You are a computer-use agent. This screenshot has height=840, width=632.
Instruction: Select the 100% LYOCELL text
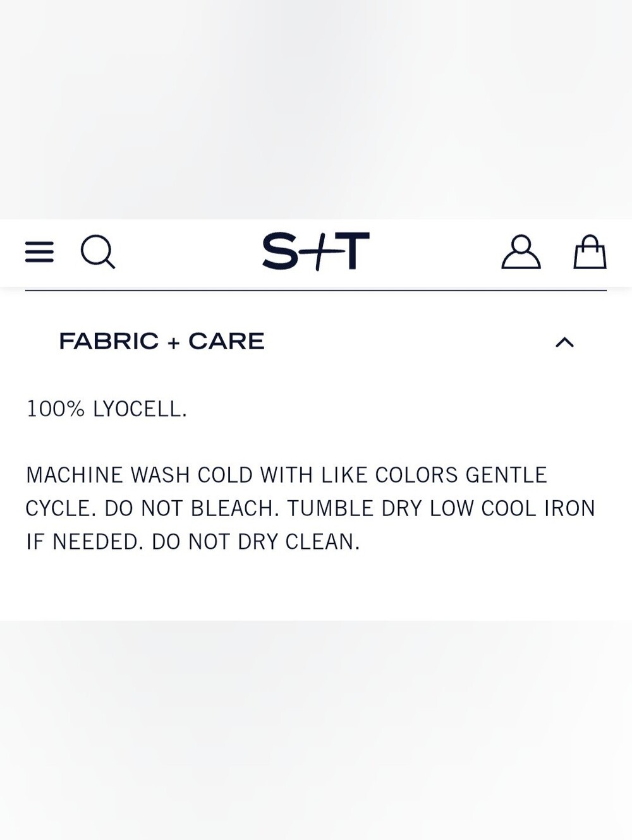[x=106, y=409]
